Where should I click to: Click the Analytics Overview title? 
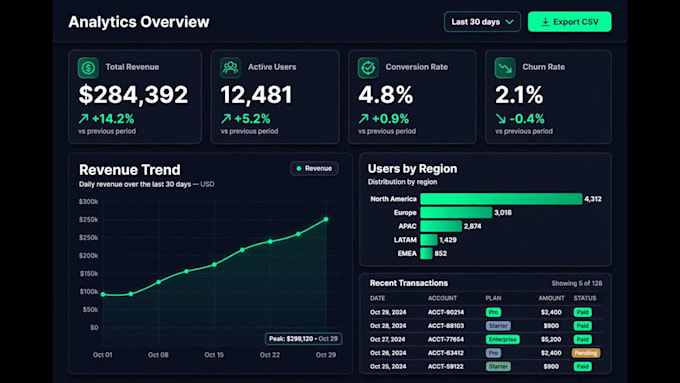pyautogui.click(x=139, y=22)
